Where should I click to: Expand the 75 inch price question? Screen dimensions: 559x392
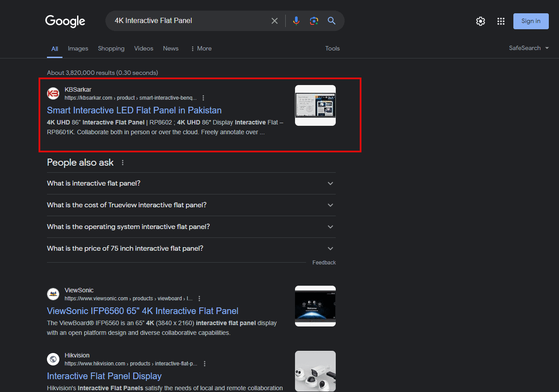click(190, 248)
